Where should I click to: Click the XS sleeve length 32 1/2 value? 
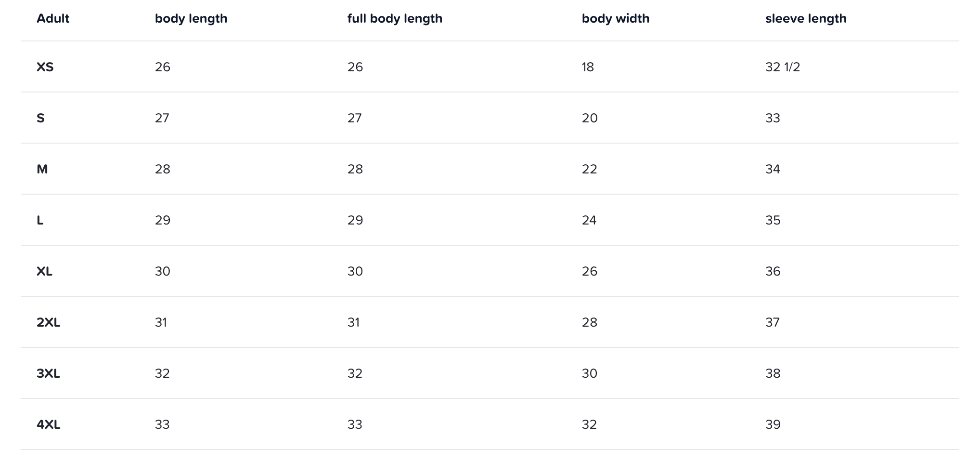(782, 67)
